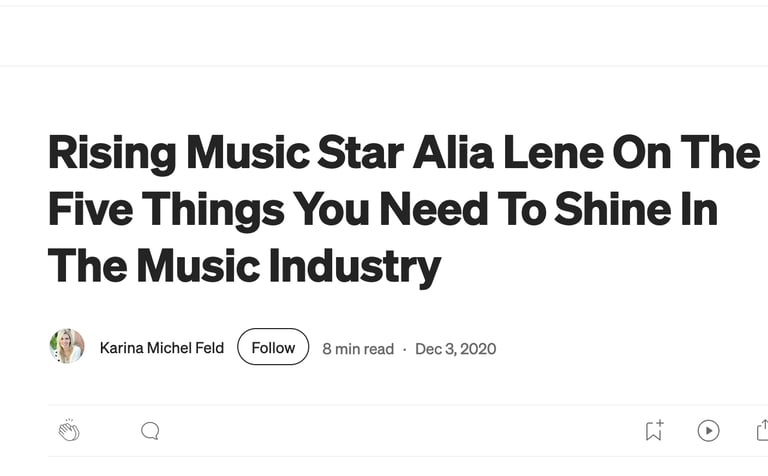Click "Alia Lene" in the headline

[x=503, y=153]
